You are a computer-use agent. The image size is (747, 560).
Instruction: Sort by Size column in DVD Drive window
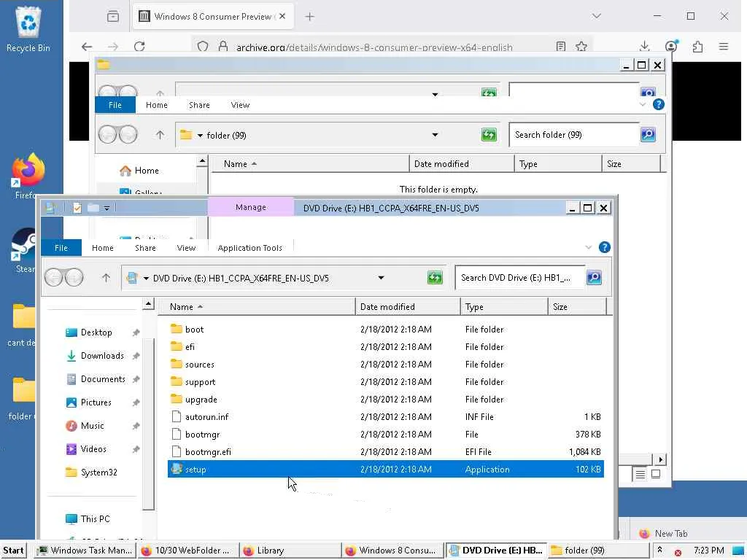click(577, 307)
